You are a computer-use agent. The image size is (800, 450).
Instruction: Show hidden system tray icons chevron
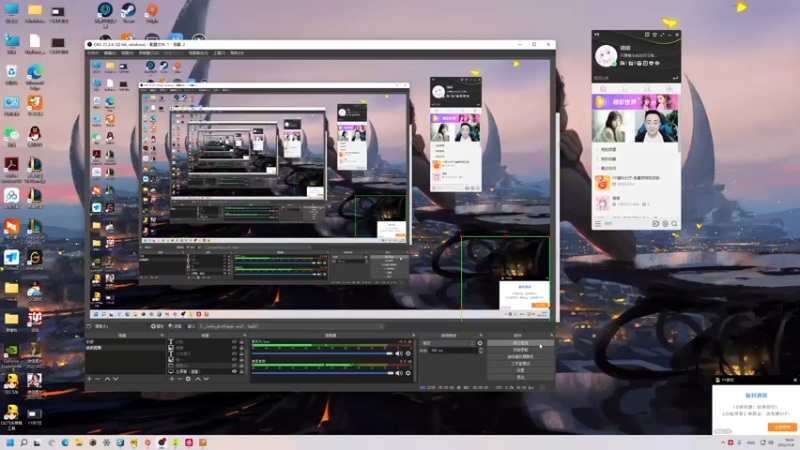click(723, 442)
